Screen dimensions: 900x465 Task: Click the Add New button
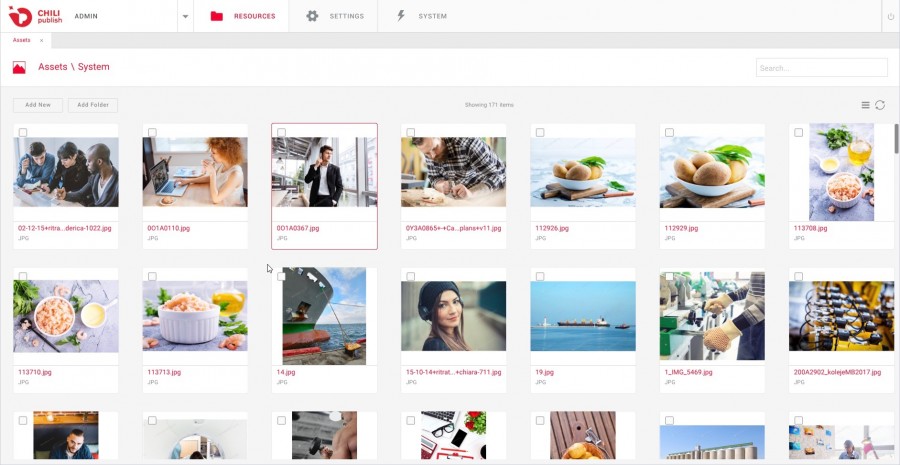pyautogui.click(x=38, y=105)
